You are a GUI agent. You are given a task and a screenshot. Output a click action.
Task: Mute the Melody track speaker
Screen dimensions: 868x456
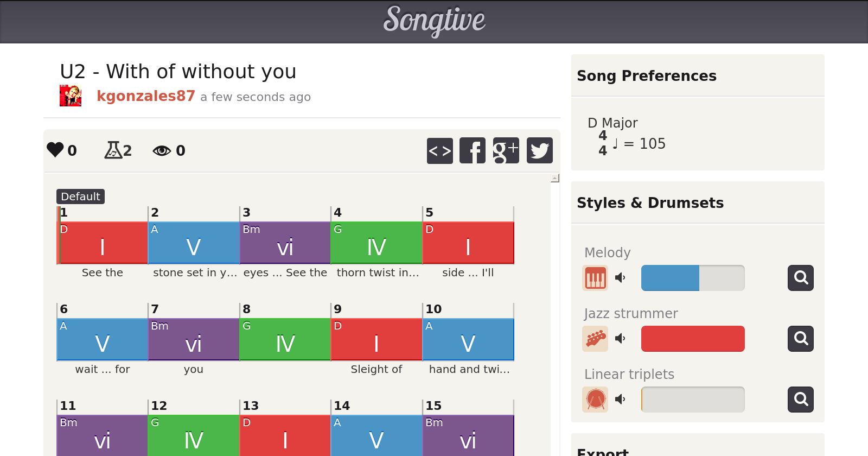pyautogui.click(x=620, y=278)
